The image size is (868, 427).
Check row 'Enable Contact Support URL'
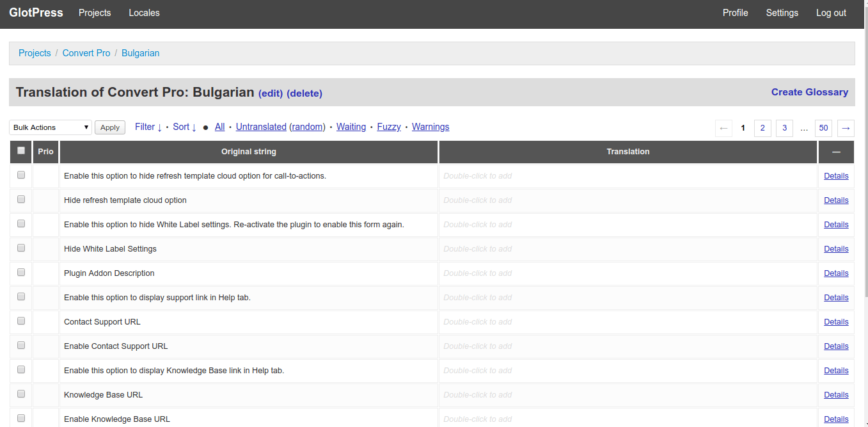[x=21, y=345]
